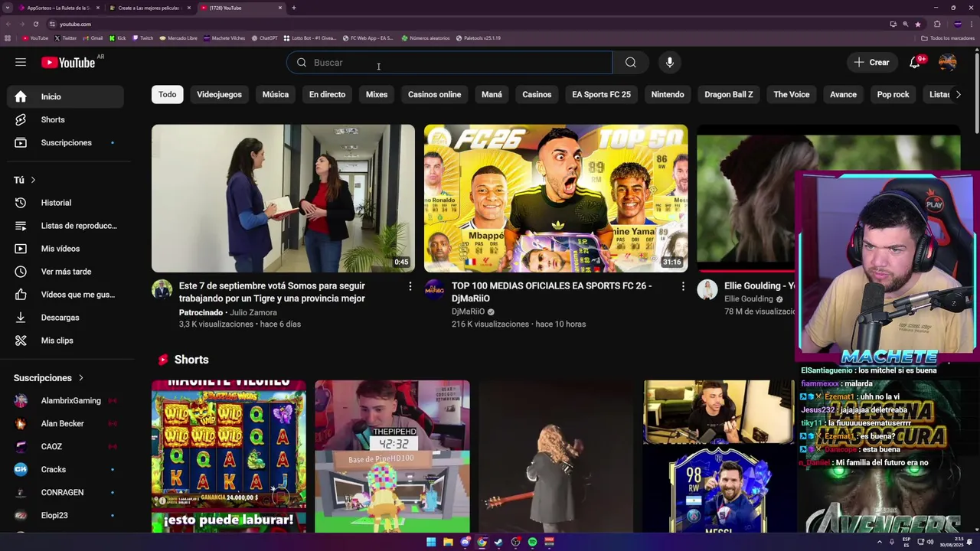Expand the Tú section chevron
The height and width of the screenshot is (551, 980).
coord(33,180)
